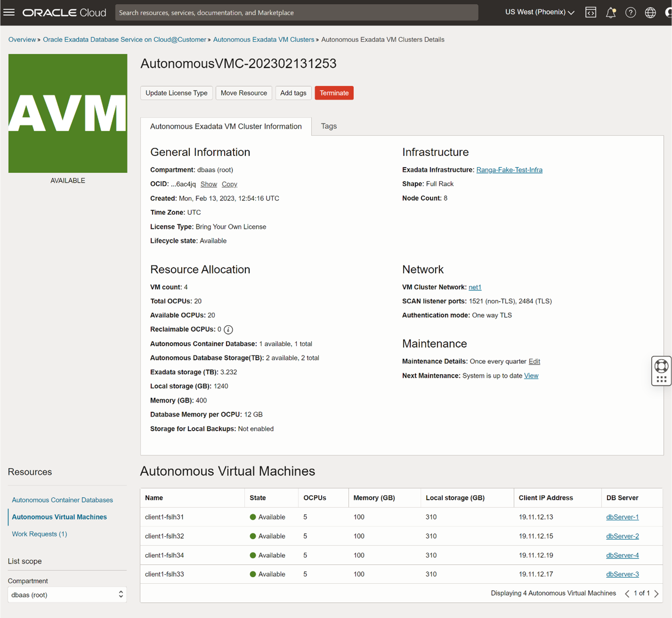
Task: Show the full OCID value
Action: click(208, 184)
